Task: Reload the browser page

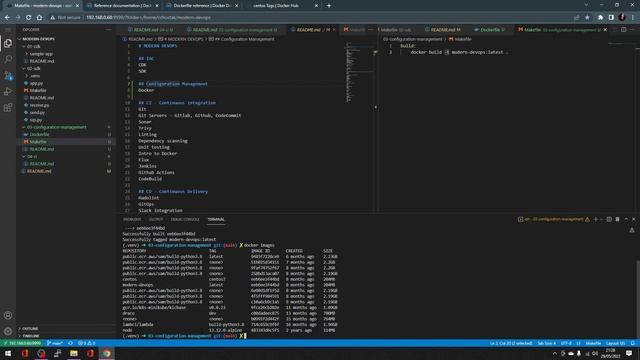Action: click(x=29, y=18)
